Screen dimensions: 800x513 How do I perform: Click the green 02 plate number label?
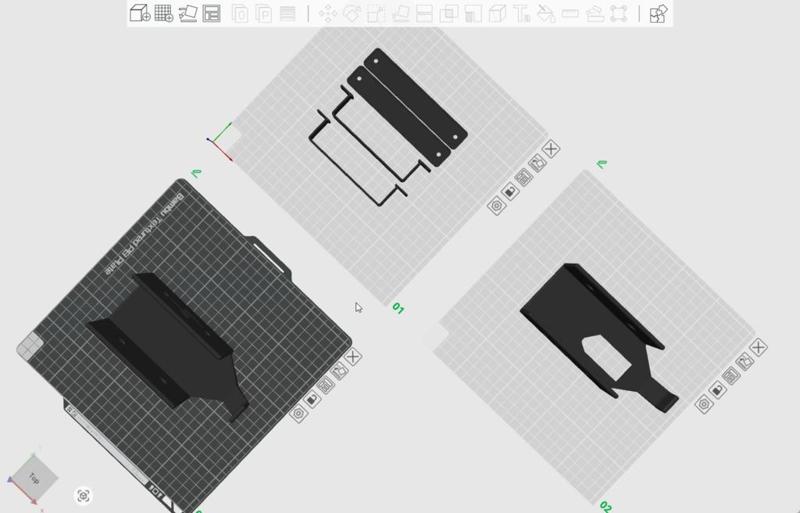[x=605, y=506]
